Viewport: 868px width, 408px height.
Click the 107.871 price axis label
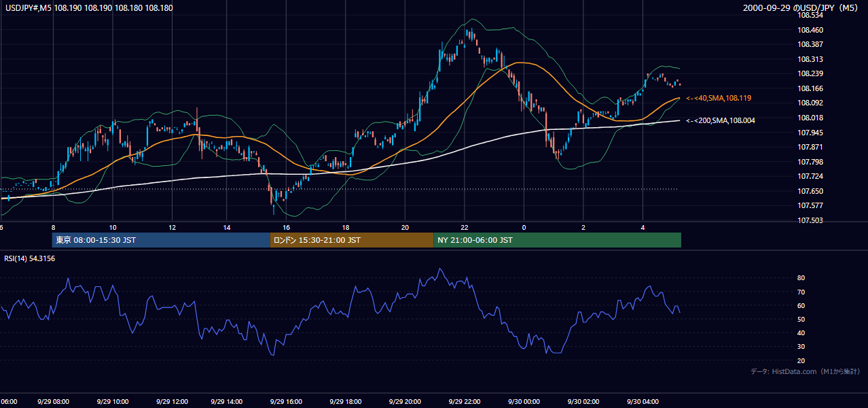[810, 147]
